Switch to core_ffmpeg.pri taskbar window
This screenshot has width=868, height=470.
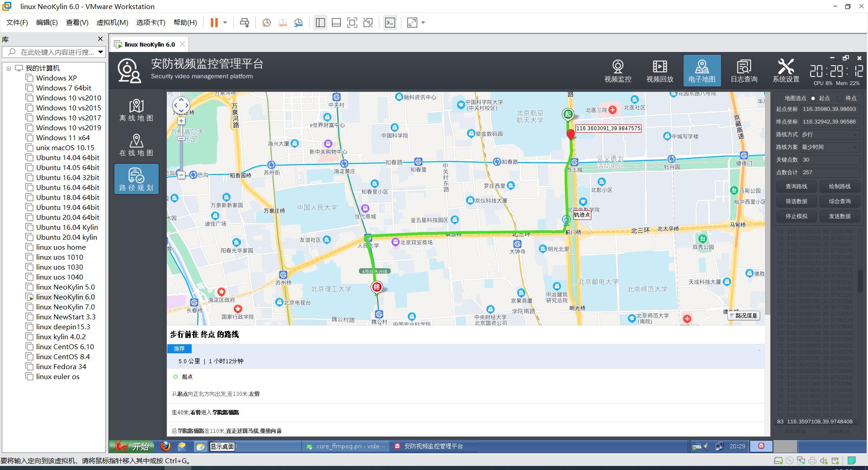click(x=346, y=446)
